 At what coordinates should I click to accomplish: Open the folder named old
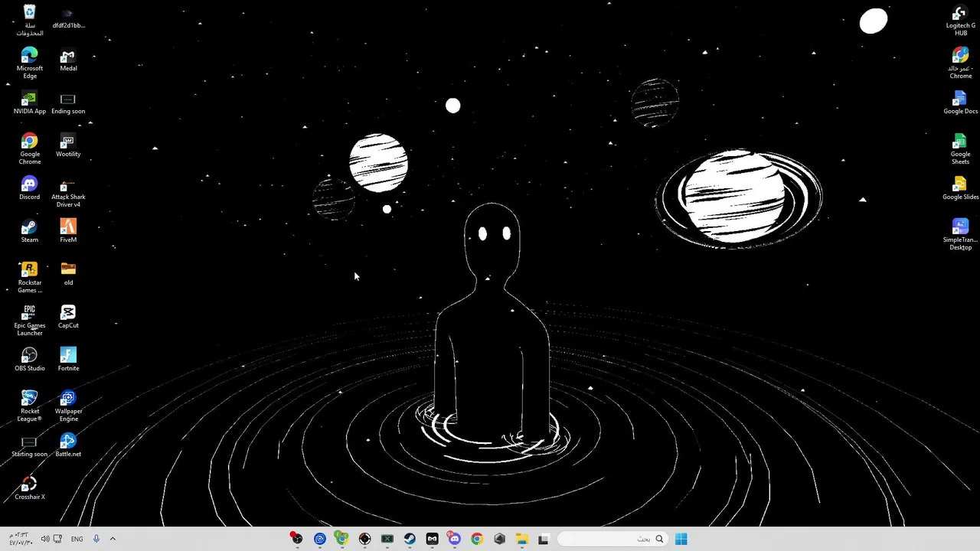[x=68, y=275]
